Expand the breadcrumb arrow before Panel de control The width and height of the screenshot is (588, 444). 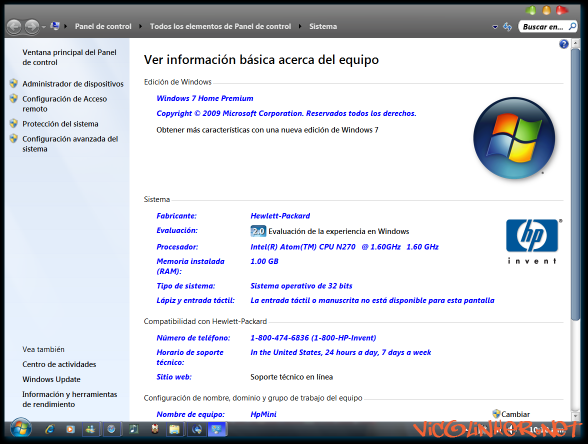[66, 26]
